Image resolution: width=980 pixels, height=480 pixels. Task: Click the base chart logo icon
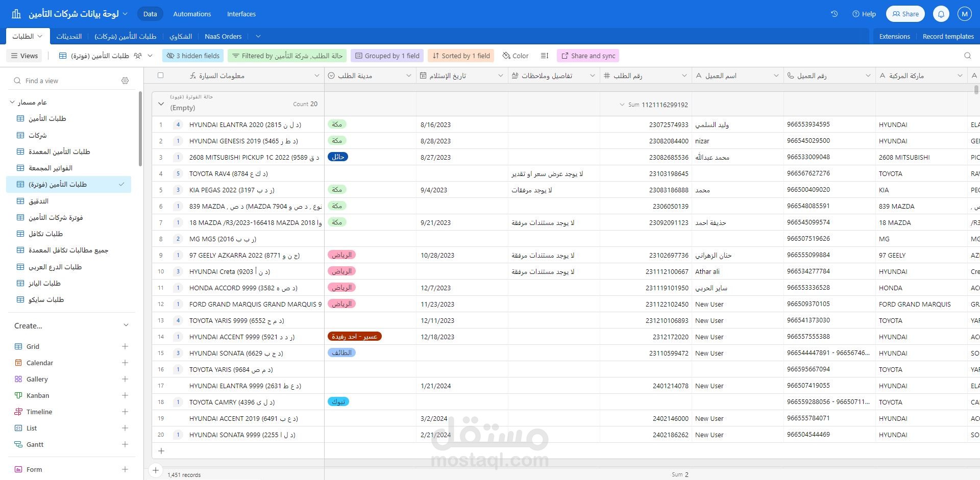[x=16, y=14]
